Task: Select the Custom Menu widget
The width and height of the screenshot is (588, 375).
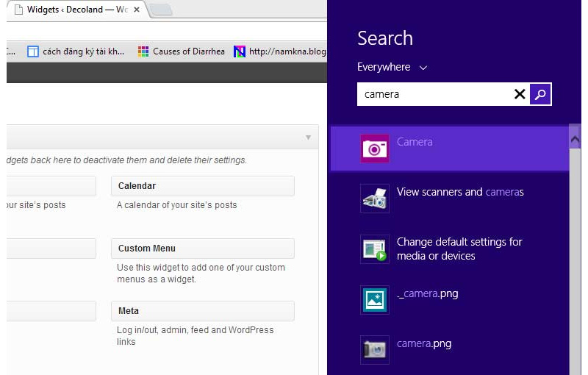Action: point(203,249)
